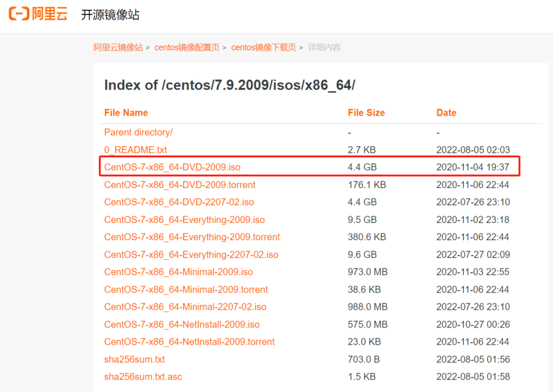Select the date 2020-10-27 00:26
Image resolution: width=553 pixels, height=392 pixels.
point(473,324)
